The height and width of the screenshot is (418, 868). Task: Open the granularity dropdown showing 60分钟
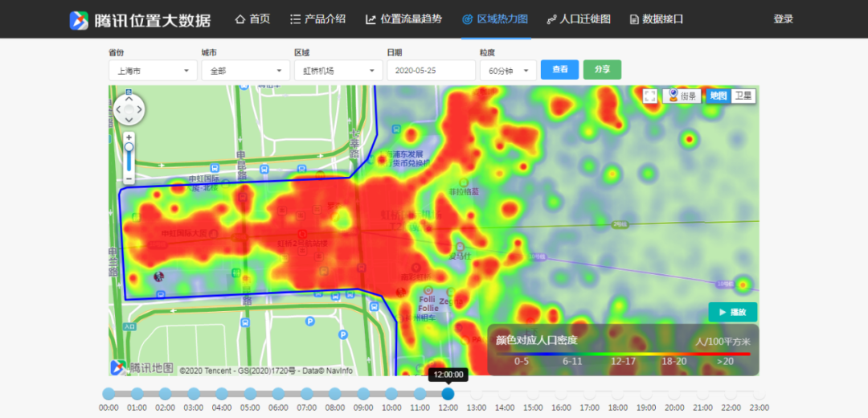(x=508, y=71)
